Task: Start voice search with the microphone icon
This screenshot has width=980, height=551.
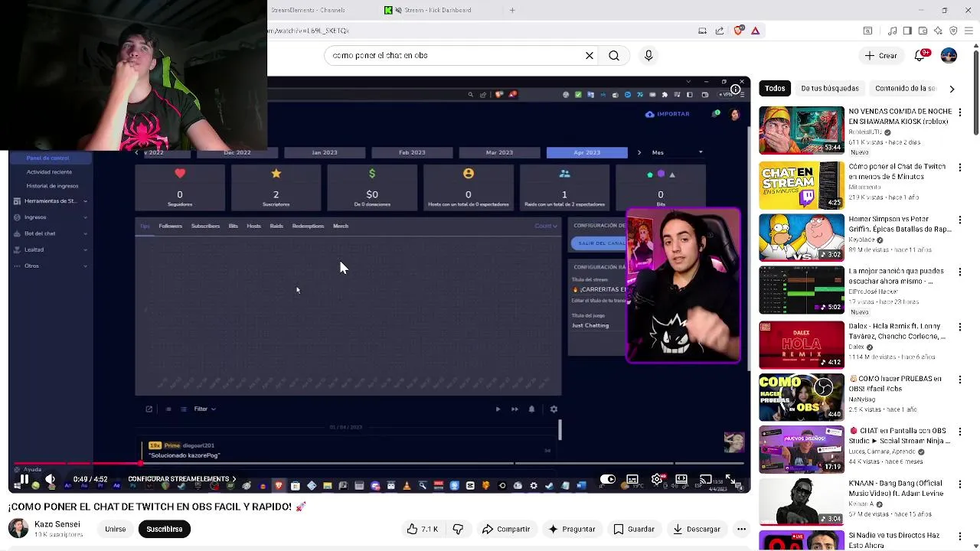Action: pyautogui.click(x=648, y=55)
